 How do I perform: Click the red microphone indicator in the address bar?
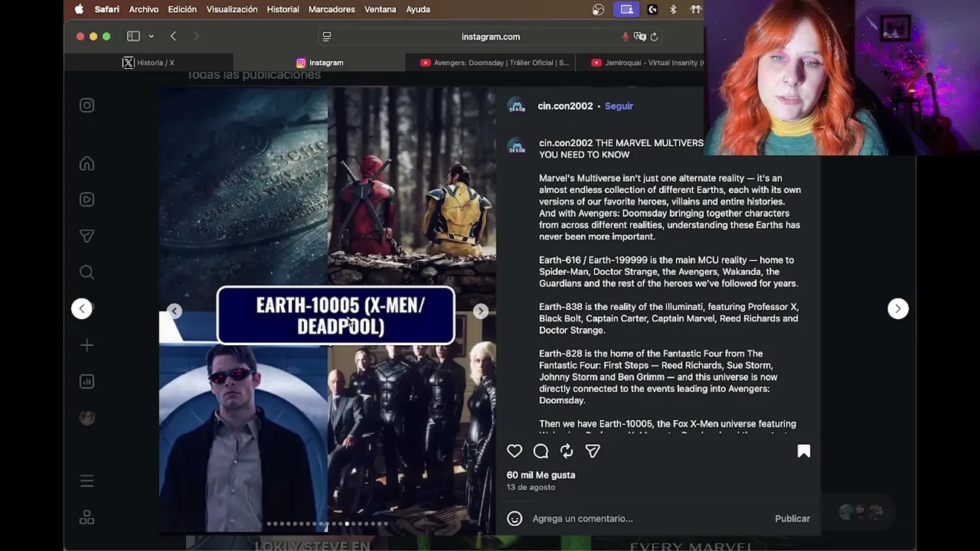pyautogui.click(x=626, y=37)
